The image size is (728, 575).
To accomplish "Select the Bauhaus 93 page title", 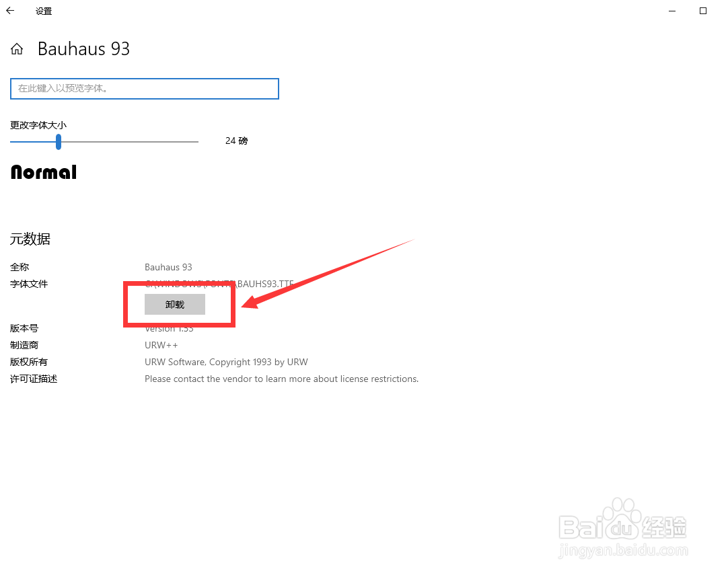I will click(83, 48).
